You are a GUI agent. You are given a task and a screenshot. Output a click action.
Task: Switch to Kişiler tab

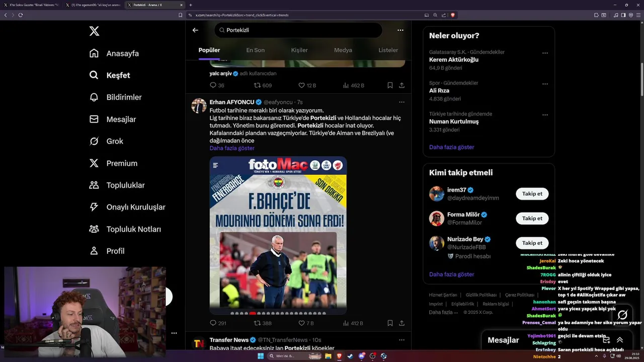[x=299, y=50]
